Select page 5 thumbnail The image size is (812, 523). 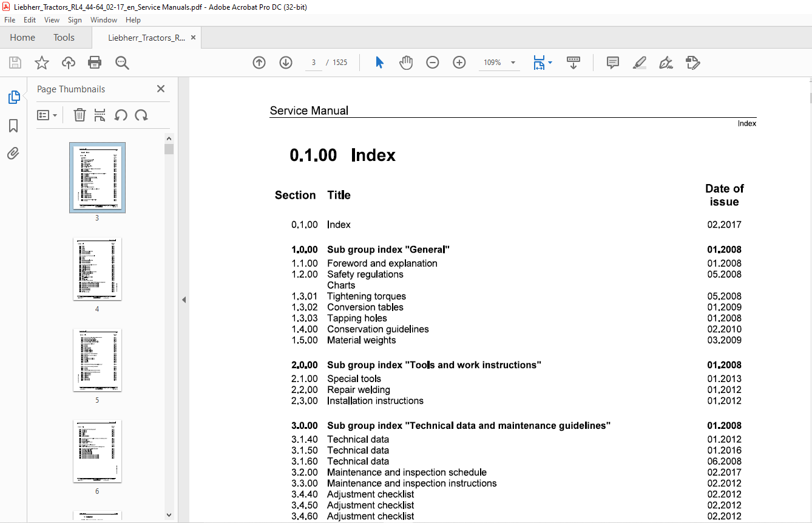click(97, 360)
